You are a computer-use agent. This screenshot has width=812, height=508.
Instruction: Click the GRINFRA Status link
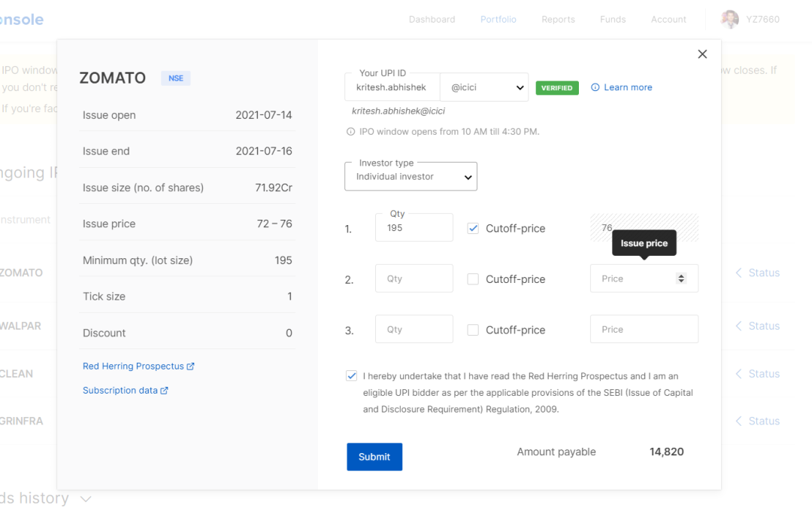tap(764, 421)
